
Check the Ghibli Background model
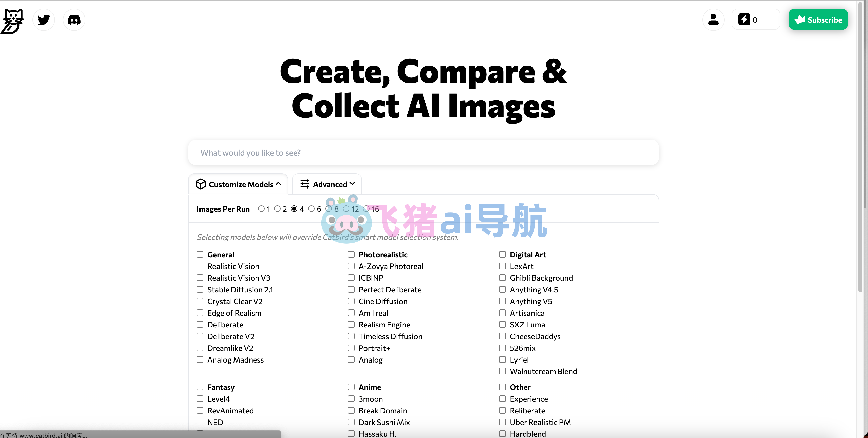point(503,278)
